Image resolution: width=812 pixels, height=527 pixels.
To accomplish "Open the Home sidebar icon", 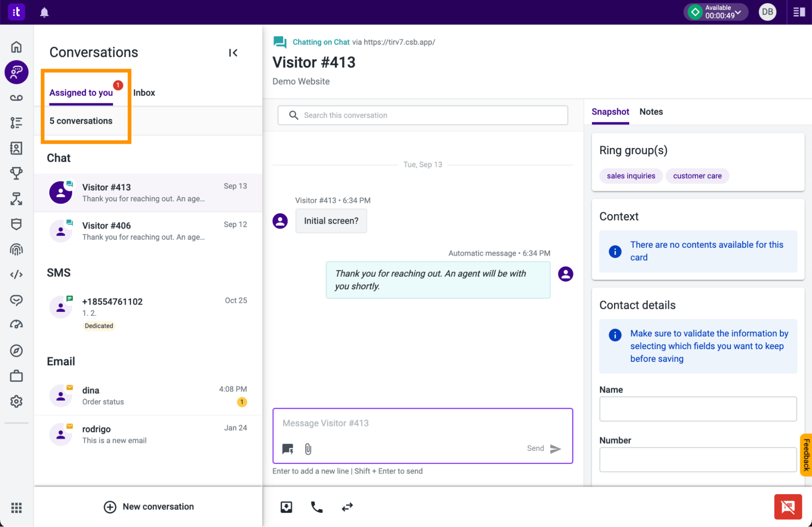I will tap(16, 47).
